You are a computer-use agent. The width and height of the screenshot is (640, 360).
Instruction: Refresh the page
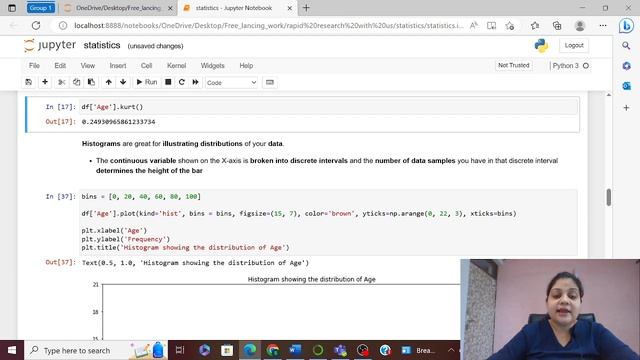36,25
